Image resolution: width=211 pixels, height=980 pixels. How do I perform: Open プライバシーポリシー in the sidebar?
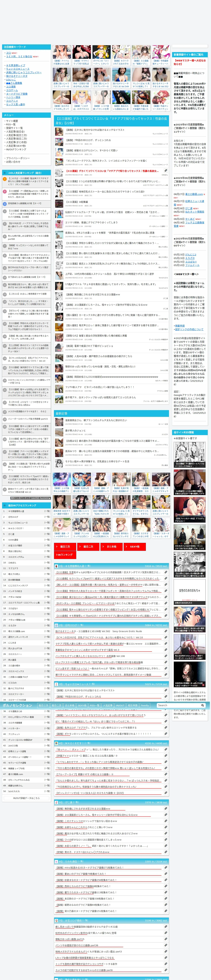point(18,158)
